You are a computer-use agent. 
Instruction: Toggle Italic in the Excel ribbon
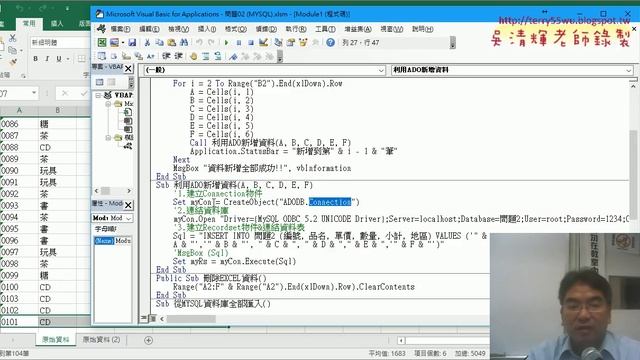pos(47,59)
